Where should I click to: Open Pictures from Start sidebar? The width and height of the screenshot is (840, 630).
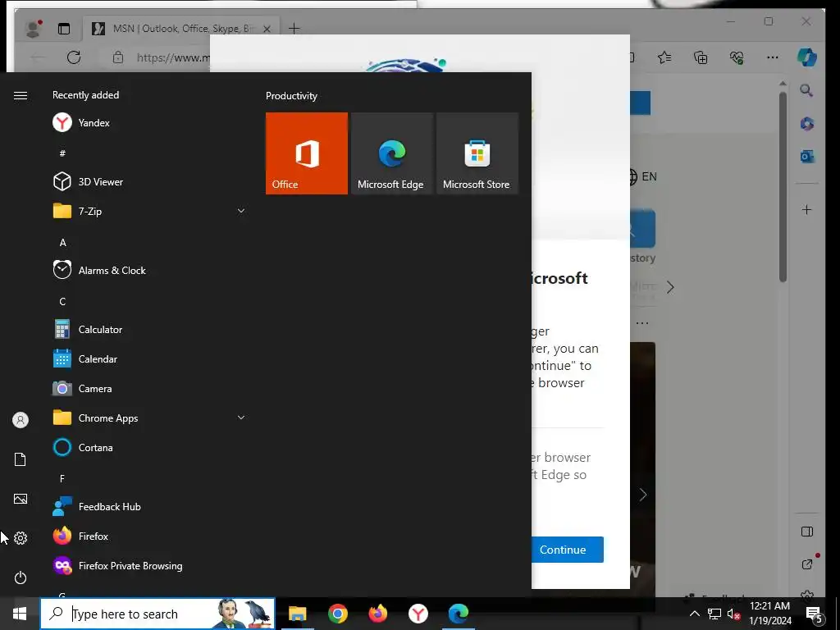[21, 499]
